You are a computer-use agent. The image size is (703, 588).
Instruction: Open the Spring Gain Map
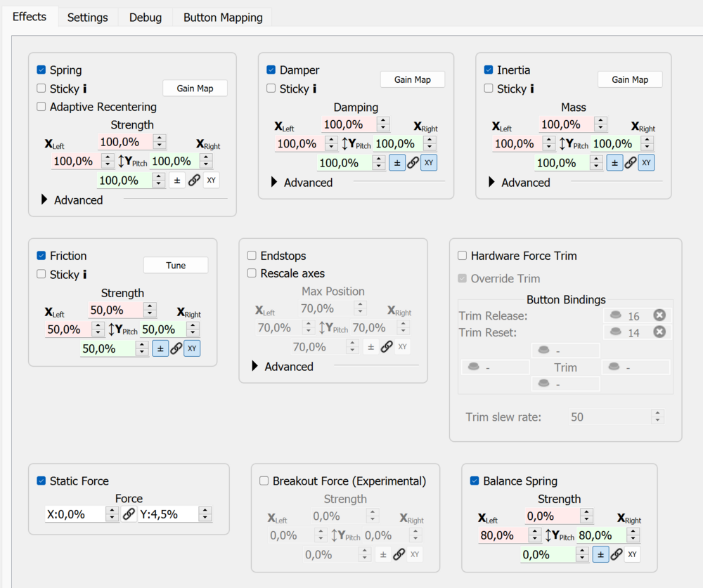point(195,89)
